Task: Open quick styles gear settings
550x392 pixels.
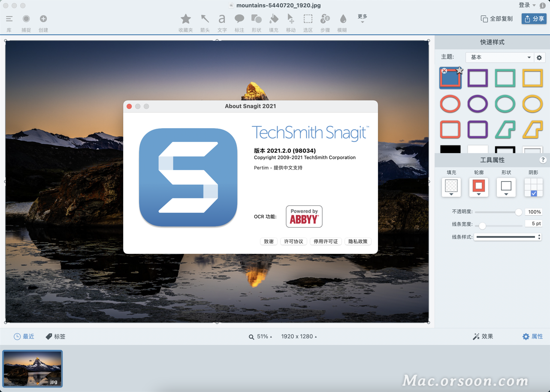Action: click(540, 57)
